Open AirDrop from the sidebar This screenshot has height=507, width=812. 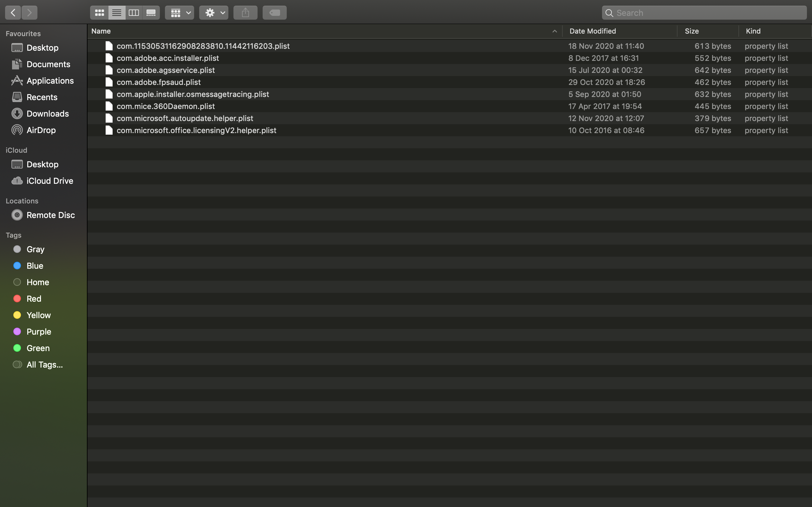point(41,130)
